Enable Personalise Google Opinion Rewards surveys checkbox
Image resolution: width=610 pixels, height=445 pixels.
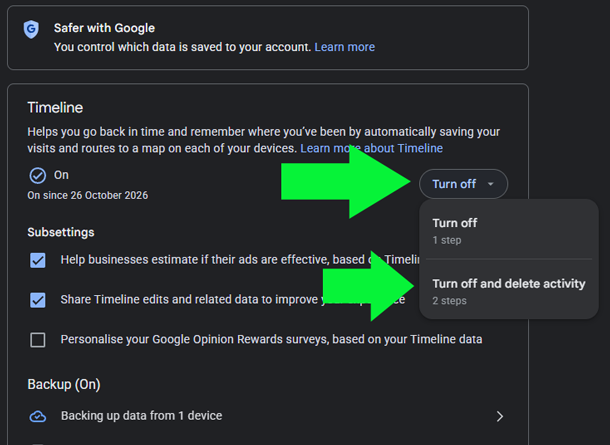tap(38, 340)
